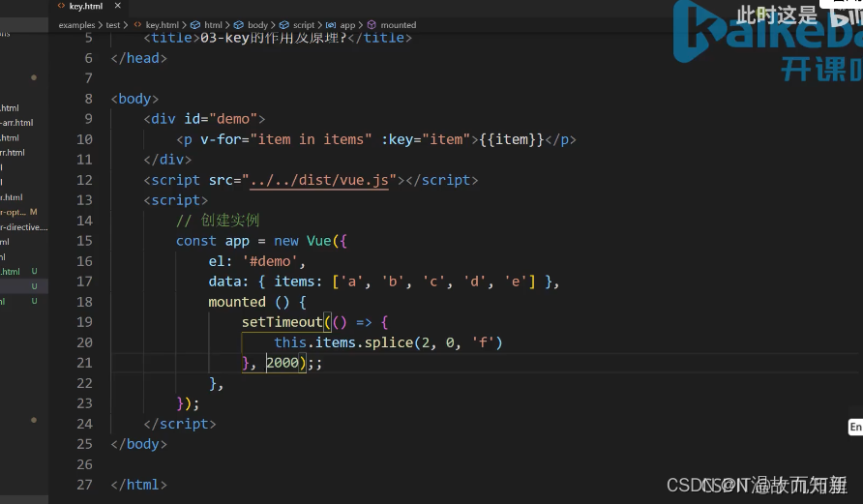Open the script element breadcrumb

[x=304, y=25]
